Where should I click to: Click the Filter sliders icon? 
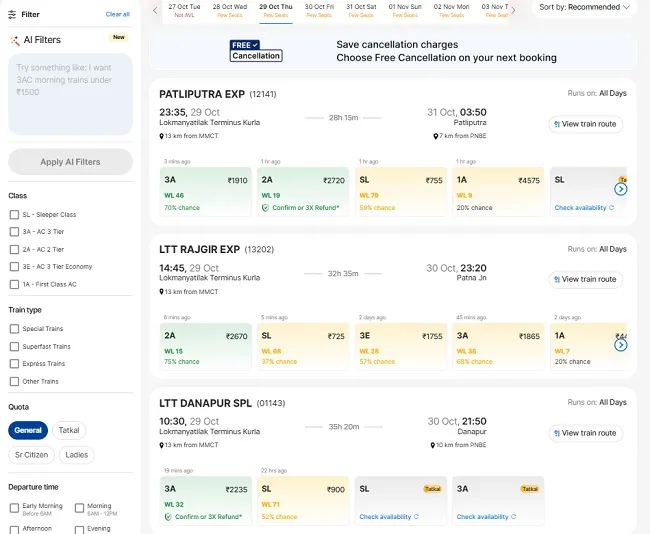[x=12, y=15]
